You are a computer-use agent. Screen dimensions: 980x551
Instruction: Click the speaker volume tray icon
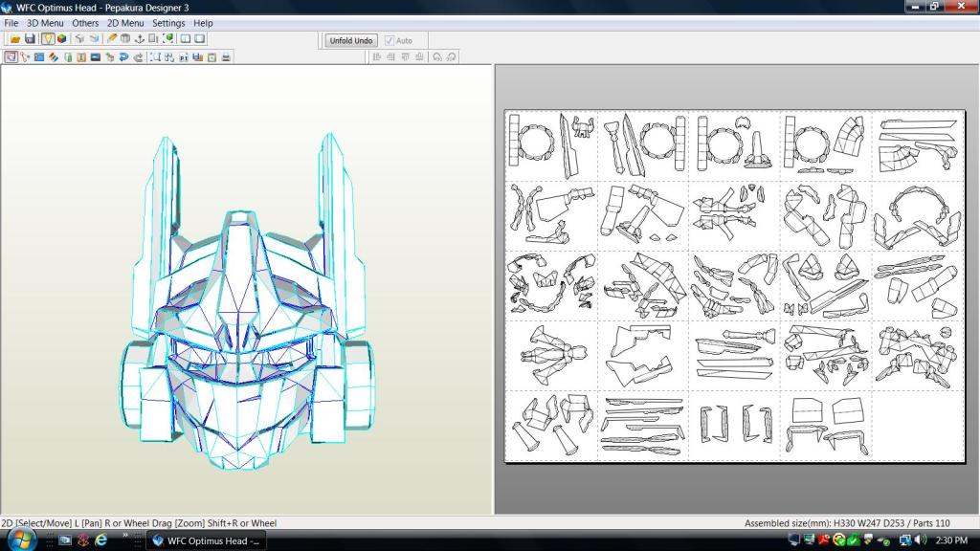tap(920, 540)
